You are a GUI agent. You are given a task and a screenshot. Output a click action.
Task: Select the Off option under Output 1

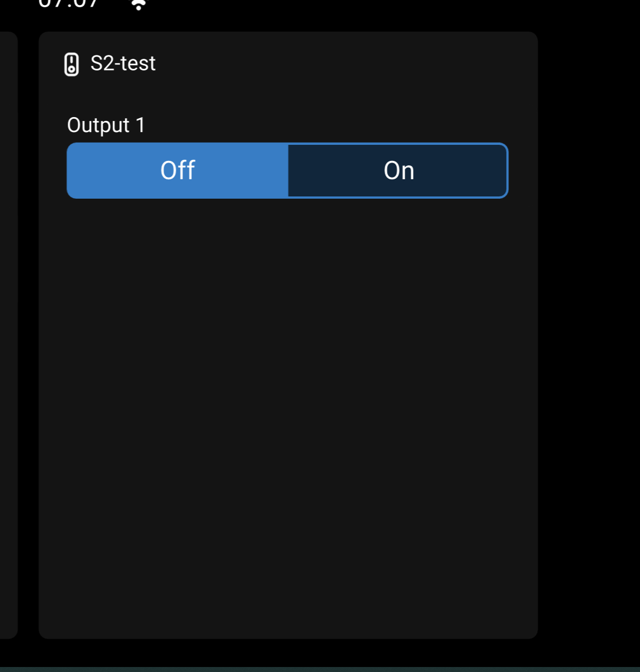click(177, 170)
